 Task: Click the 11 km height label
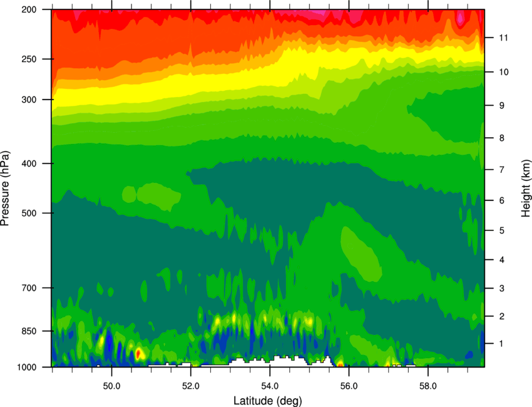(x=503, y=38)
